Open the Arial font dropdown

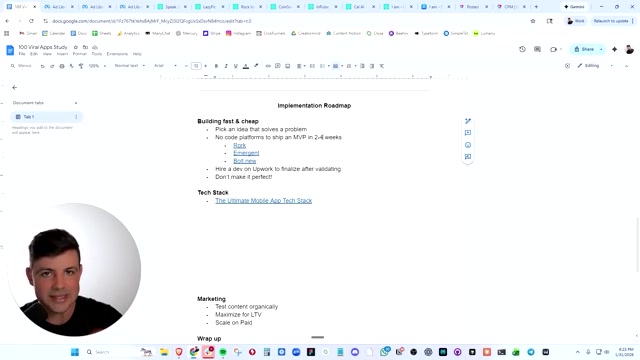(x=165, y=66)
